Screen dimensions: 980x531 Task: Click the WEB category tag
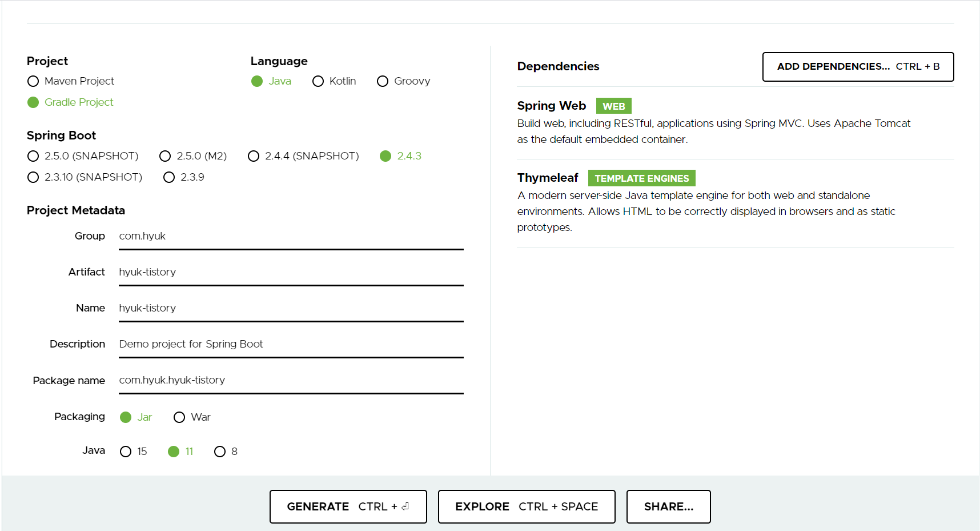coord(614,106)
